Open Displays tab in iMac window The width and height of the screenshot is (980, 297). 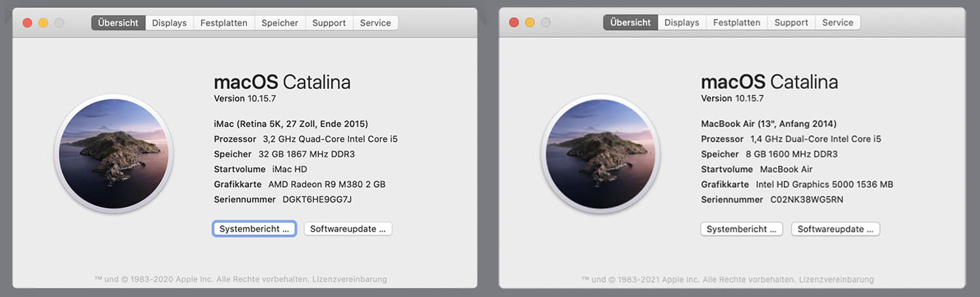pos(169,23)
